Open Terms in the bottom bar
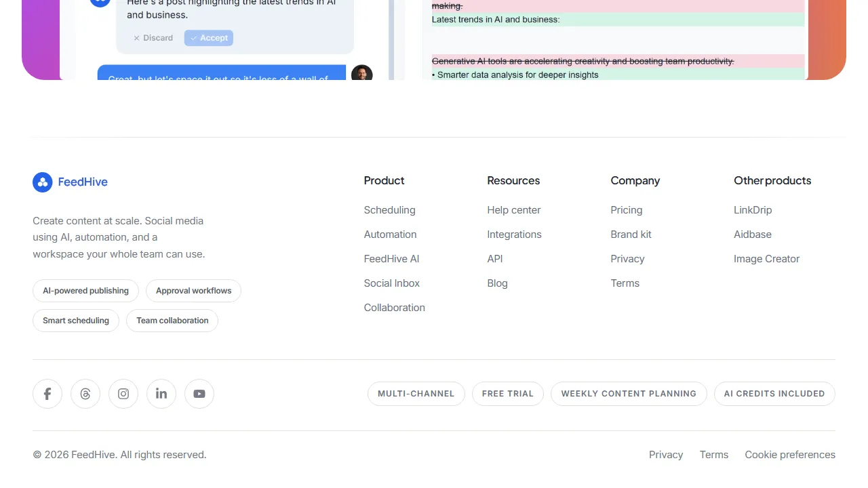This screenshot has width=868, height=488. click(x=714, y=455)
